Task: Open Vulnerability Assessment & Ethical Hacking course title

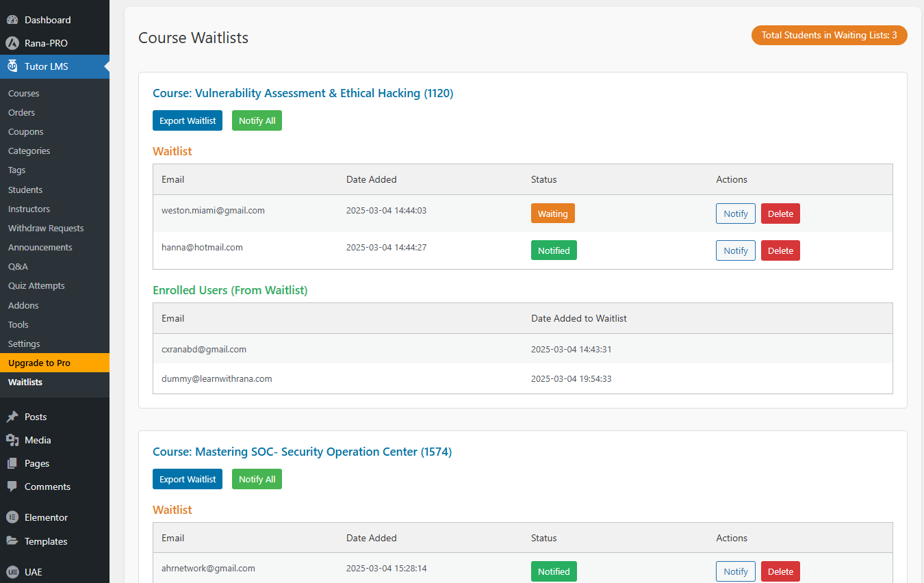Action: (303, 93)
